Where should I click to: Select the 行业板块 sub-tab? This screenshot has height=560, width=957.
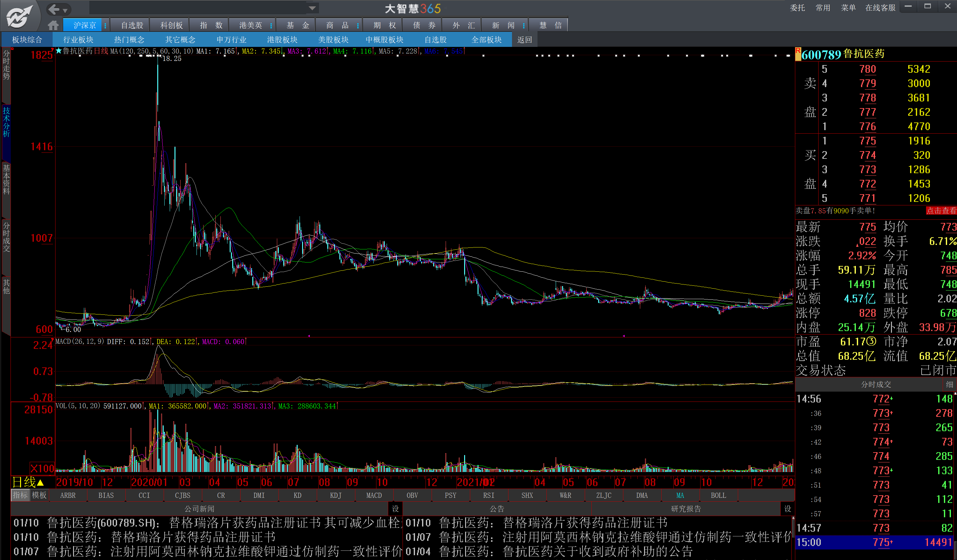pyautogui.click(x=78, y=40)
